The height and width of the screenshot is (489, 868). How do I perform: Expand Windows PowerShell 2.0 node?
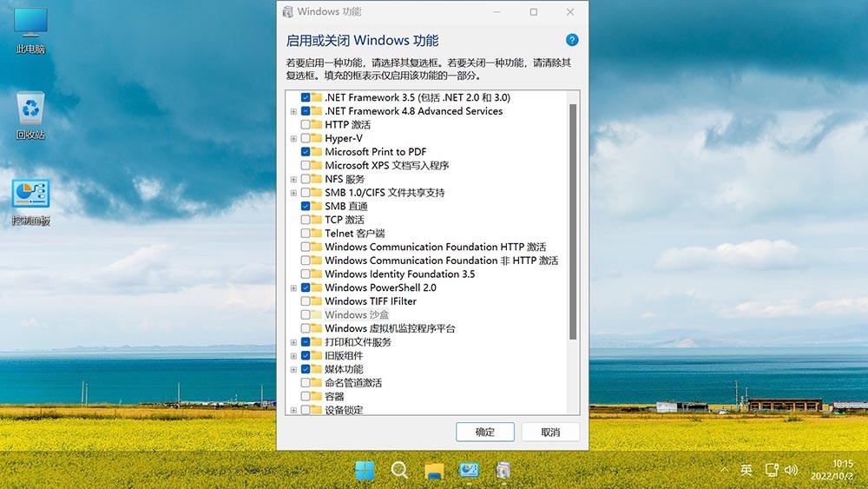[x=293, y=288]
